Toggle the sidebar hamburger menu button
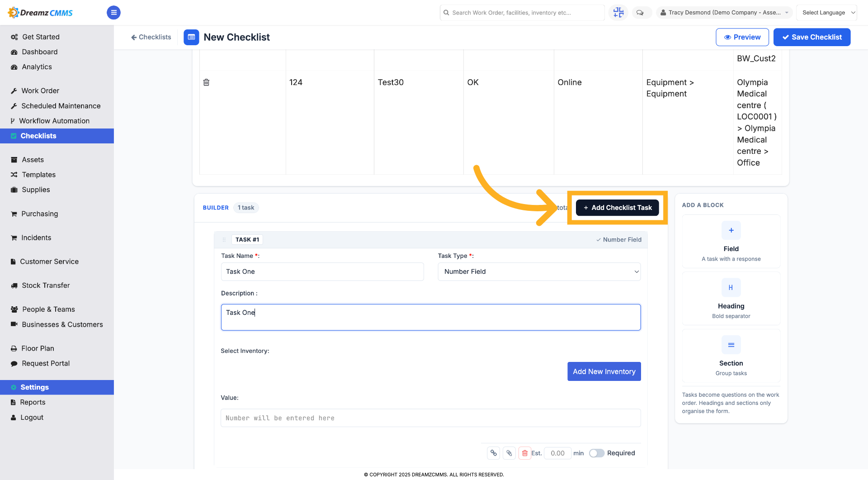Viewport: 868px width, 480px height. click(113, 12)
